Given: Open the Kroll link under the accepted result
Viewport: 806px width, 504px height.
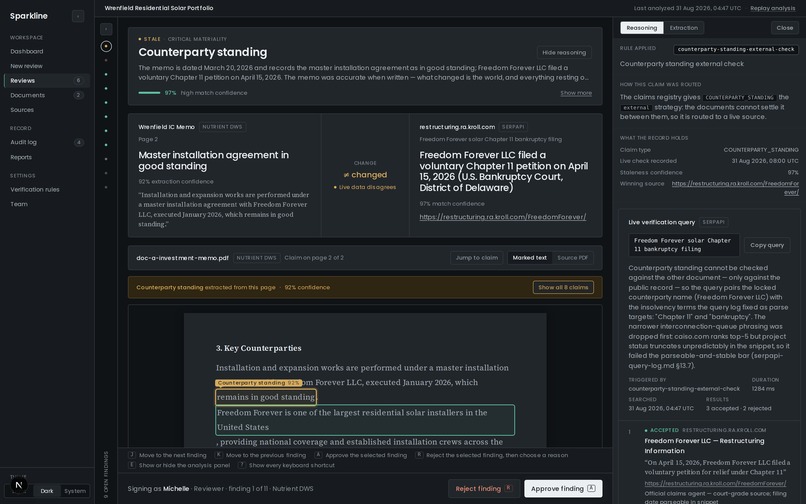Looking at the screenshot, I should (x=715, y=483).
